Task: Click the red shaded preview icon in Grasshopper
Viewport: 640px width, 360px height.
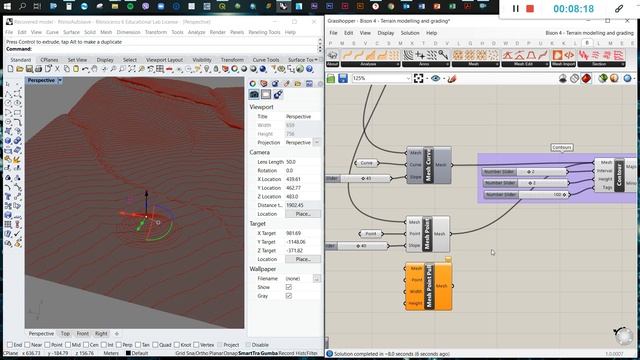Action: click(x=586, y=78)
